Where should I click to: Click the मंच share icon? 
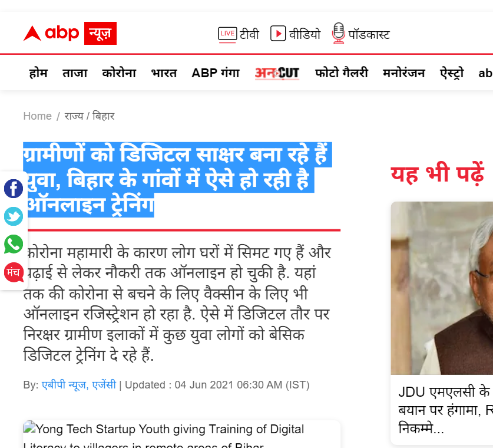coord(13,272)
